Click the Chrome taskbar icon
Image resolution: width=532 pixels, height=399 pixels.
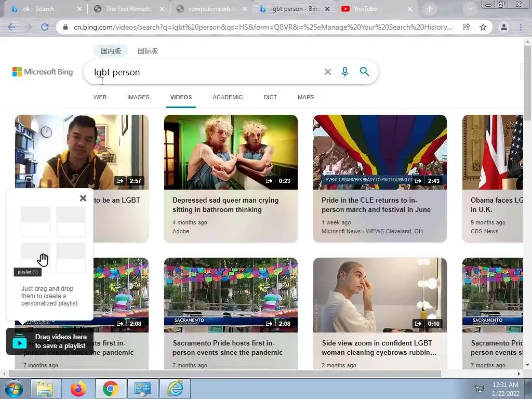(111, 389)
